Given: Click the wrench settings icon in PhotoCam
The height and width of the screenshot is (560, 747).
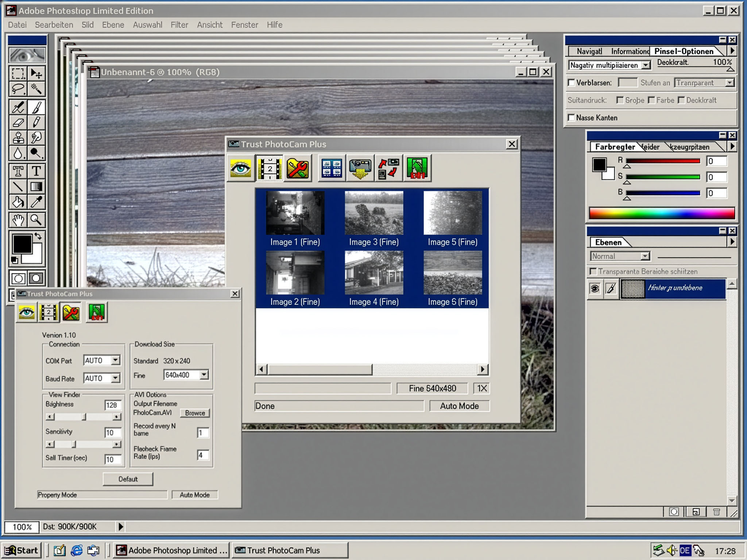Looking at the screenshot, I should (x=298, y=168).
